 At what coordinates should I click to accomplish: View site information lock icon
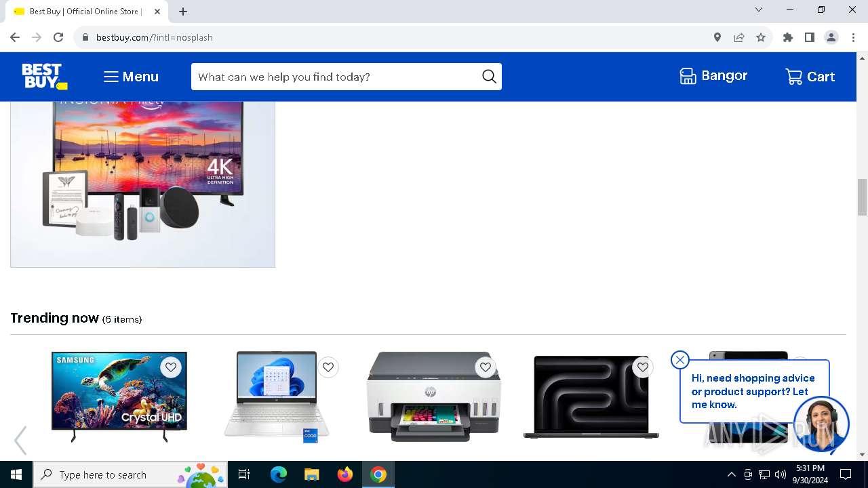click(85, 37)
